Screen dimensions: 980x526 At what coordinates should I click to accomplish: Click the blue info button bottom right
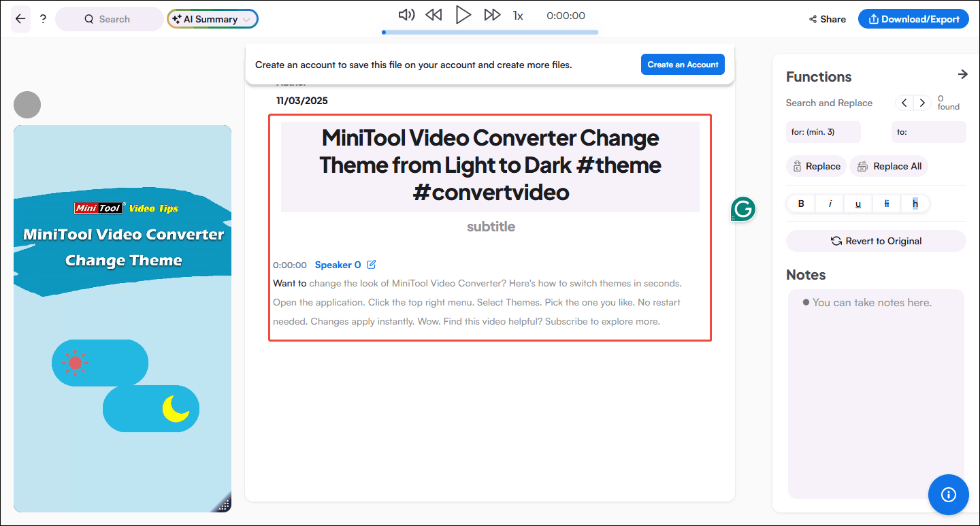coord(948,495)
